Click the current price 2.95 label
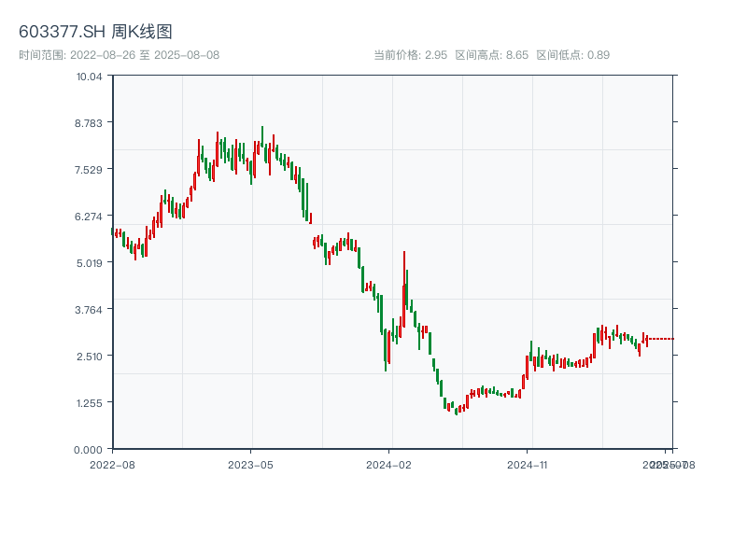 pyautogui.click(x=410, y=55)
